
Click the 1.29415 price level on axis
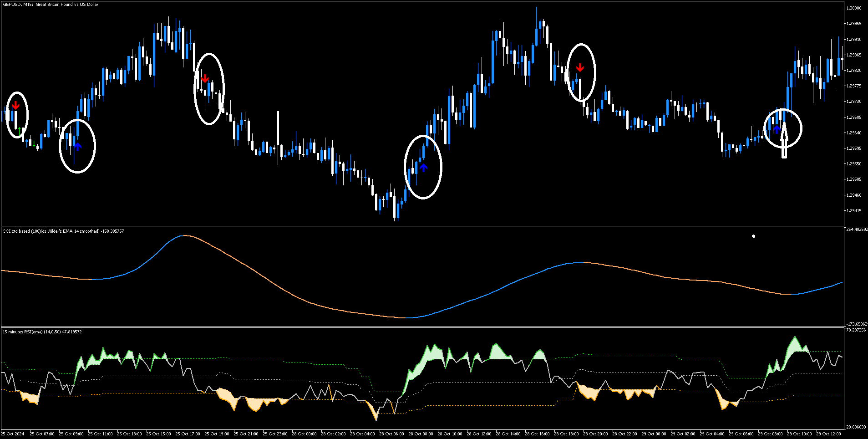(x=855, y=211)
